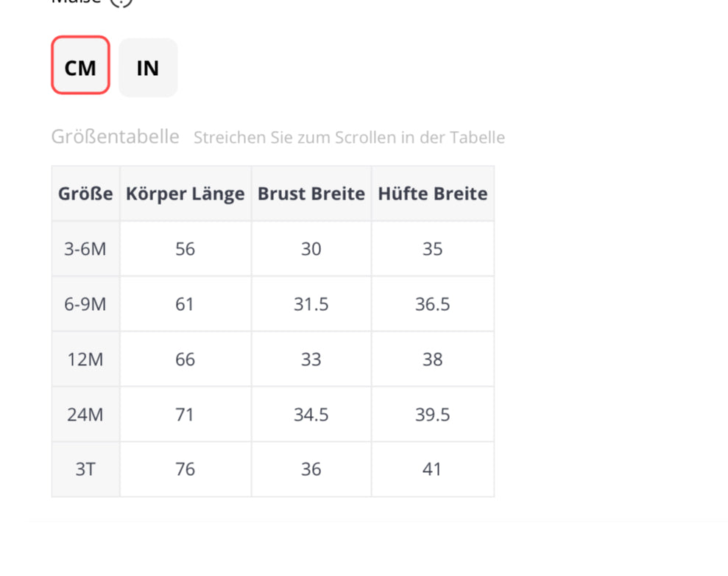Select the 24M size row label
The image size is (728, 576).
(x=85, y=415)
